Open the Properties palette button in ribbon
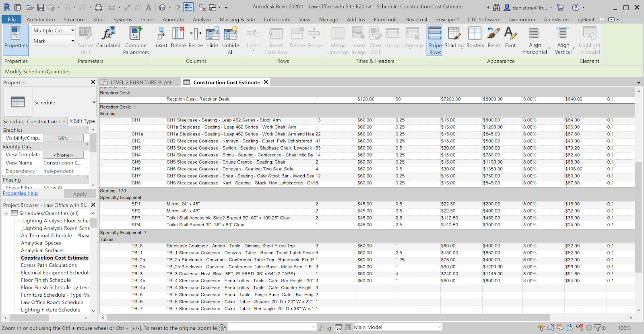The height and width of the screenshot is (334, 644). pyautogui.click(x=16, y=40)
